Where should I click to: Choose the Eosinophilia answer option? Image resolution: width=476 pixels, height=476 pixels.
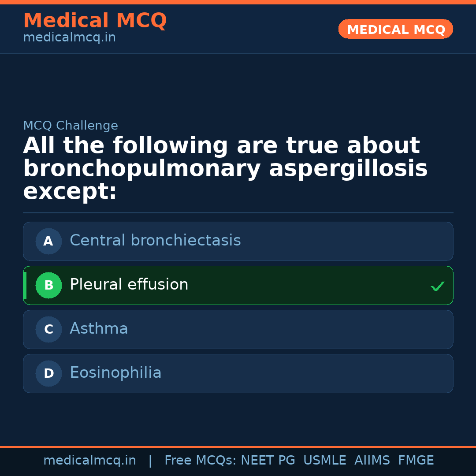tap(115, 373)
